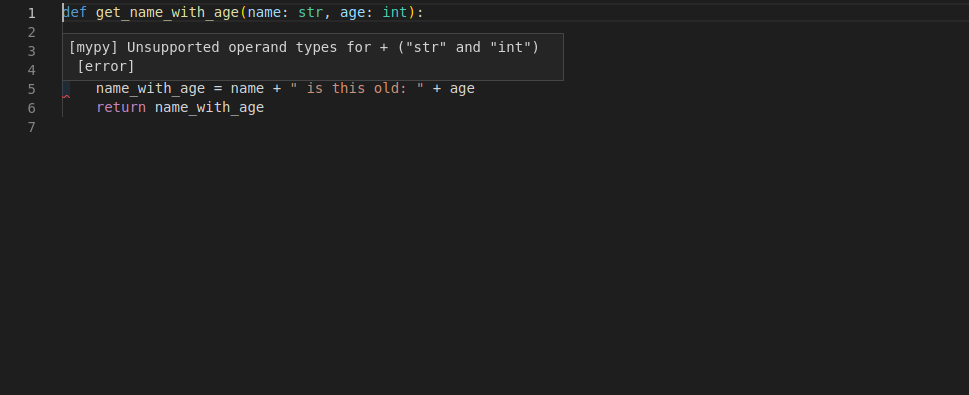This screenshot has height=395, width=969.
Task: Click the " is this old: " string literal
Action: [x=357, y=88]
